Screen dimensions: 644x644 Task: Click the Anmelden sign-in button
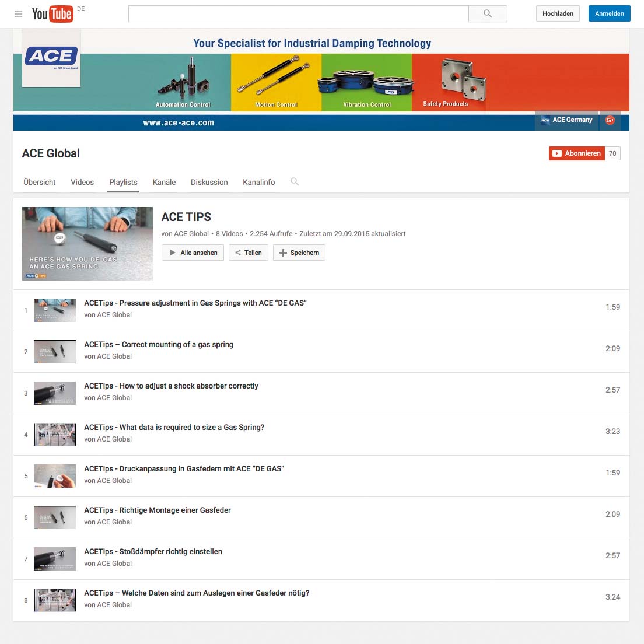coord(609,13)
